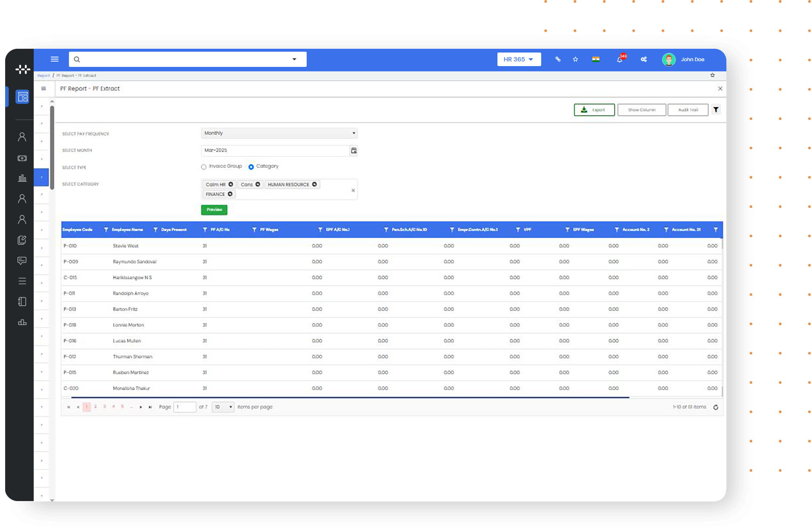Open the Monthly pay frequency dropdown

[279, 133]
